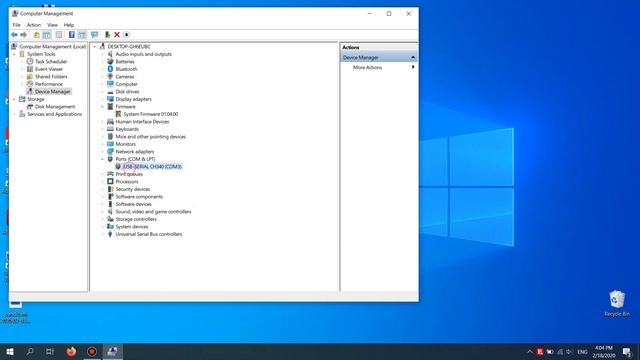The width and height of the screenshot is (640, 360).
Task: Click the Display adapters label
Action: 133,99
